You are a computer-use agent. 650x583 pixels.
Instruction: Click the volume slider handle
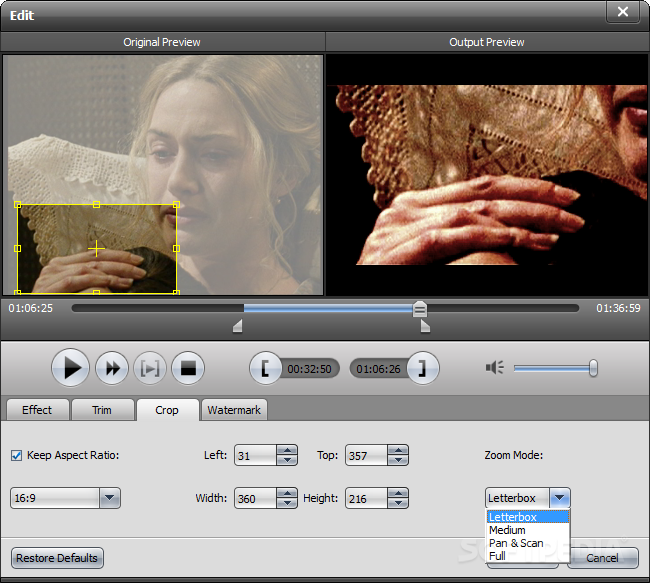(x=593, y=368)
